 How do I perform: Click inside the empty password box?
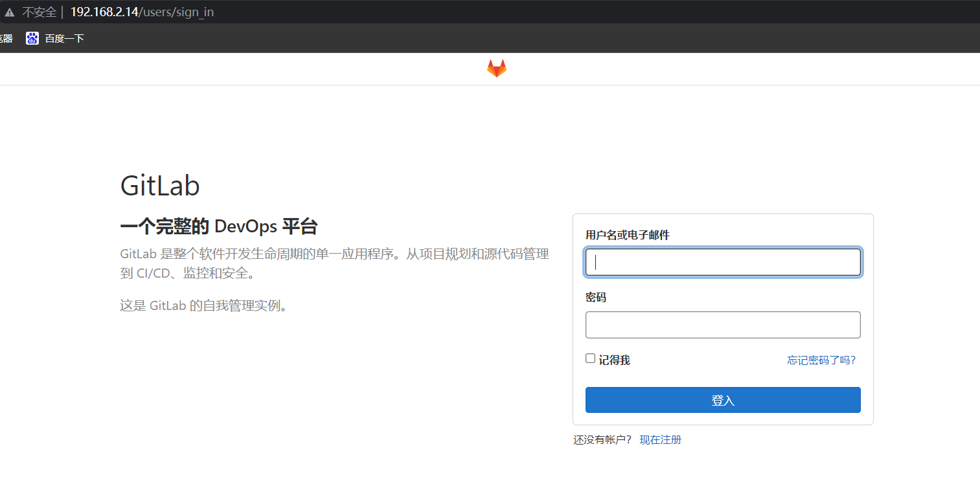tap(723, 324)
